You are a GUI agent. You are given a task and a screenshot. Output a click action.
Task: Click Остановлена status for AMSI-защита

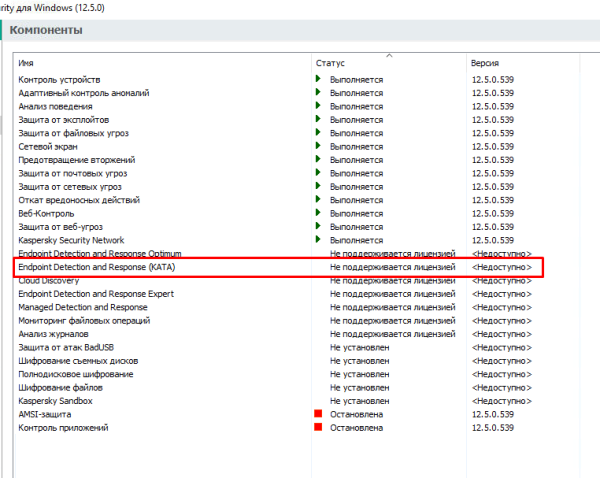coord(357,414)
